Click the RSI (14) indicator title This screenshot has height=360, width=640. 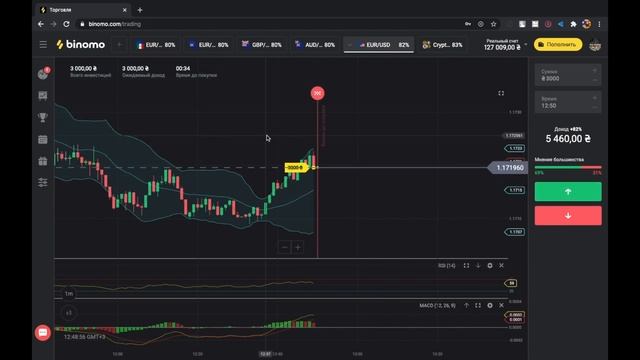click(447, 266)
